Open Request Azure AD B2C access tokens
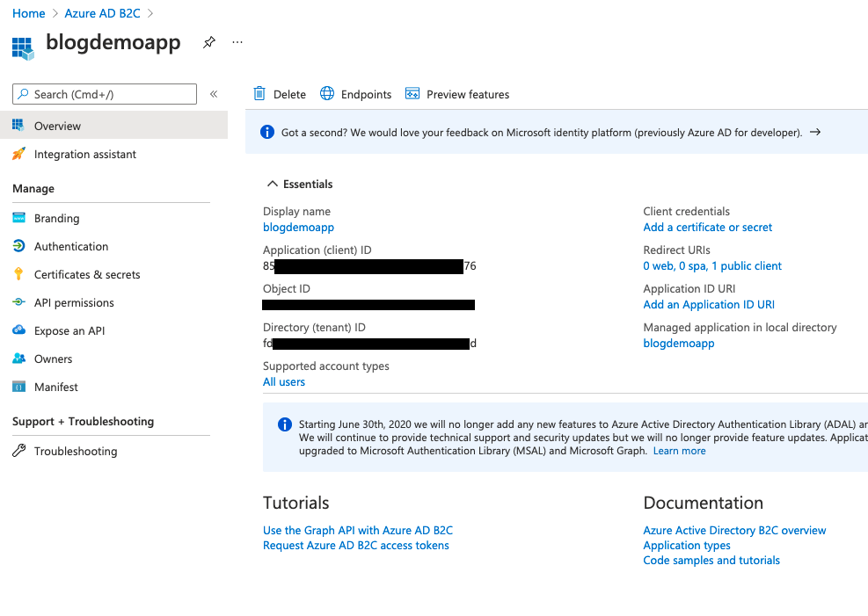868x616 pixels. pyautogui.click(x=356, y=545)
